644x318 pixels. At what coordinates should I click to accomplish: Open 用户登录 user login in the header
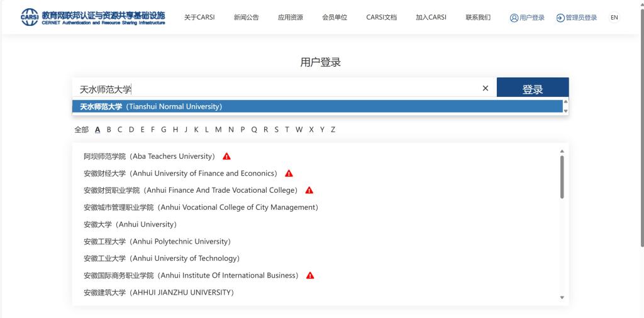point(527,18)
